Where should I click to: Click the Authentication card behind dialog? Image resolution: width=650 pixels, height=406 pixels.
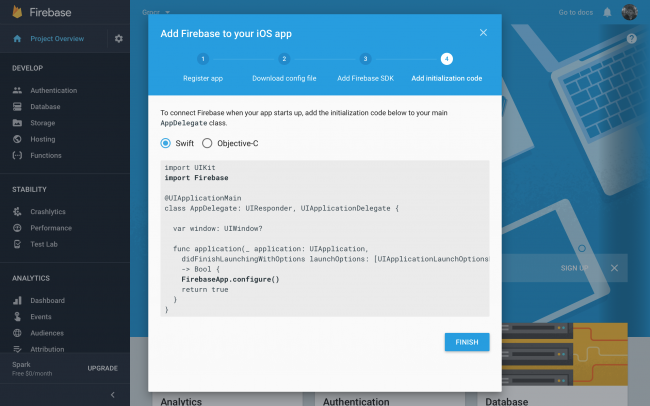tap(388, 400)
